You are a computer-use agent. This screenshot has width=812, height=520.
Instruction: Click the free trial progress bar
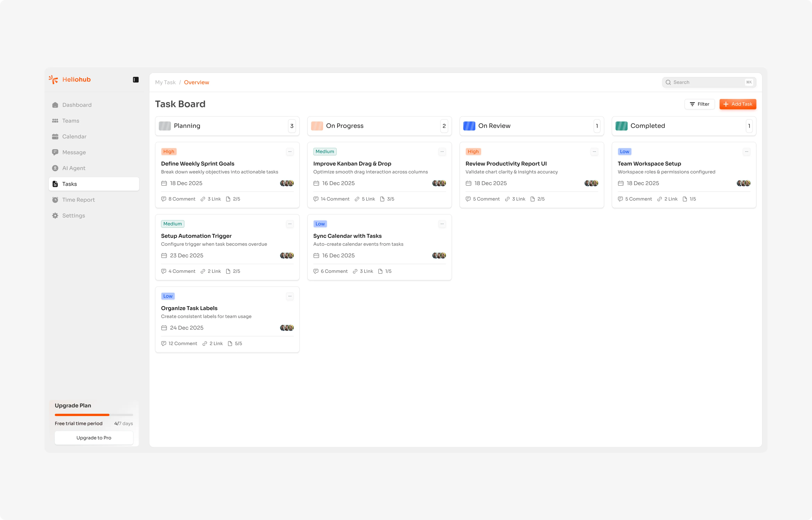pos(94,415)
